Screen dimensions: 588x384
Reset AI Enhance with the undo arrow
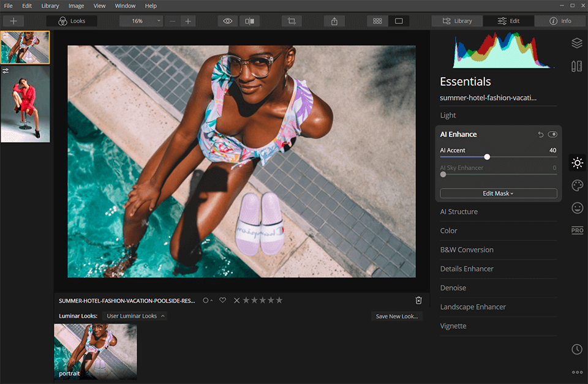(x=540, y=134)
